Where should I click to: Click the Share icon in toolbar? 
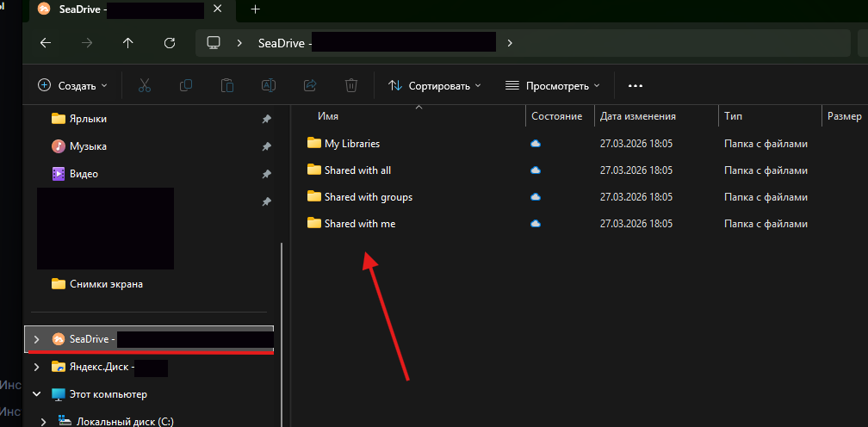click(x=310, y=86)
